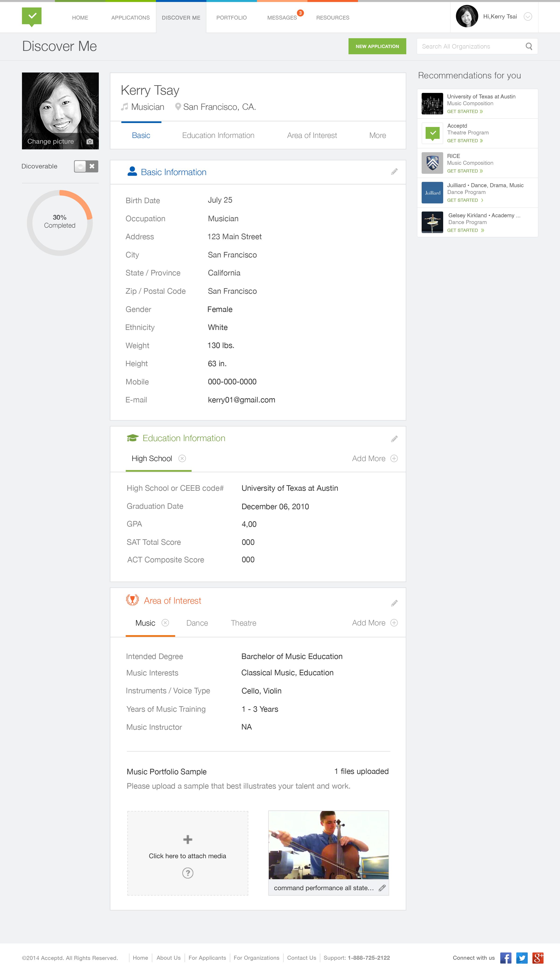
Task: Open the Messages navigation tab
Action: pyautogui.click(x=282, y=18)
